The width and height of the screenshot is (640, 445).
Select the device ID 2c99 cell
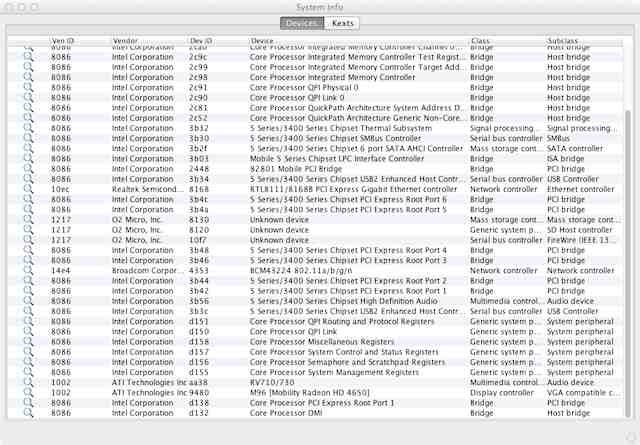tap(198, 67)
